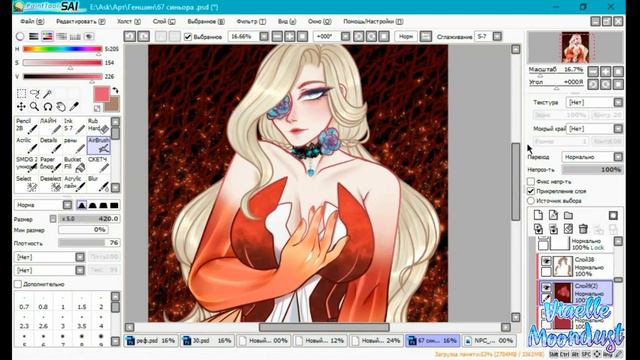Toggle Прикрепление слоя checkbox
Screen dimensions: 640x360
coord(531,191)
